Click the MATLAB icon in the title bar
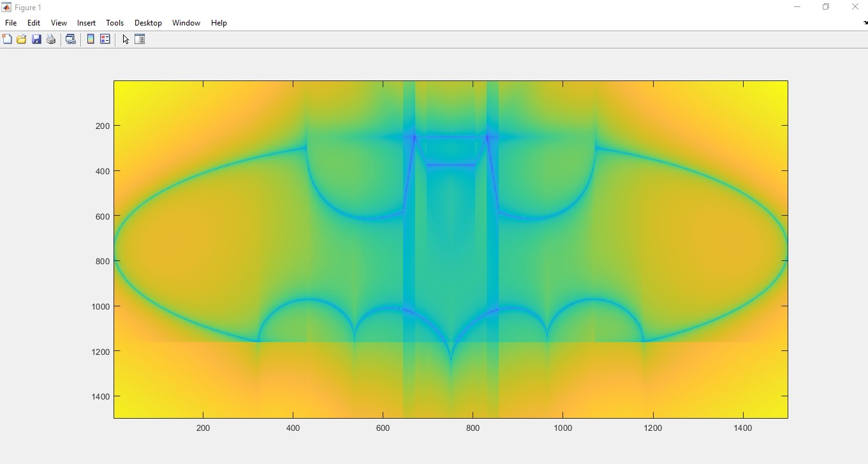 [5, 7]
